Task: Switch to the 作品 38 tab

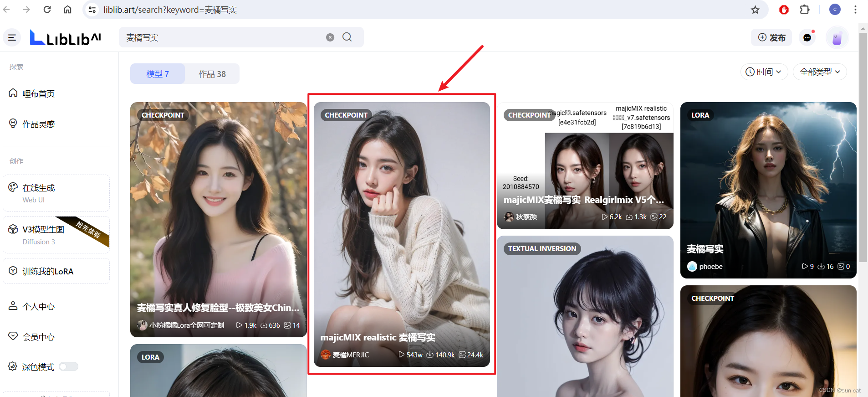Action: pos(212,74)
